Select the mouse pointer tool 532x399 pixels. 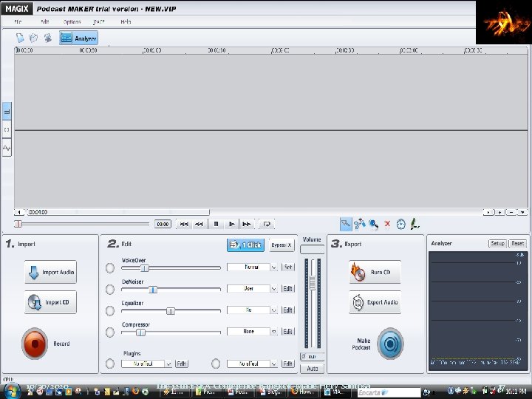coord(346,225)
